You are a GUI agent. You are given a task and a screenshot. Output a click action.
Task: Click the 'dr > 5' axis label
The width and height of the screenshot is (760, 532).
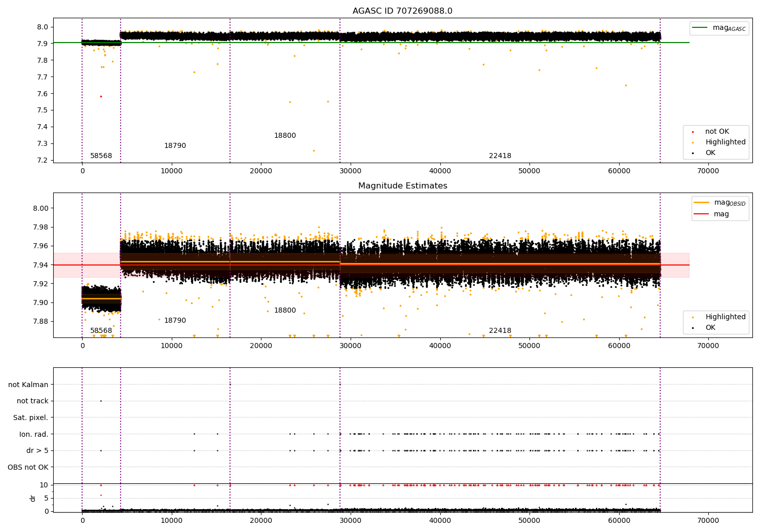click(x=37, y=450)
